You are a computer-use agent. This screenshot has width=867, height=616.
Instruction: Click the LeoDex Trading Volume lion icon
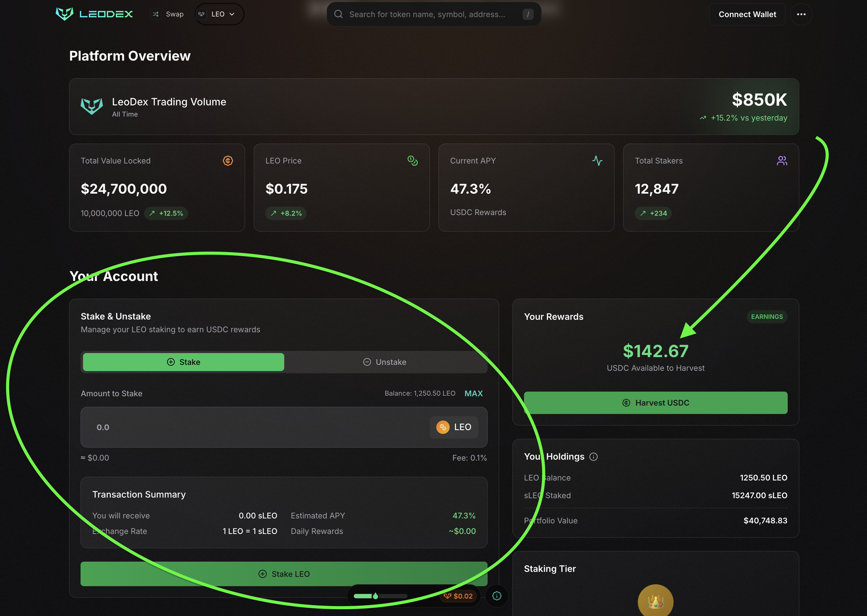click(x=92, y=106)
